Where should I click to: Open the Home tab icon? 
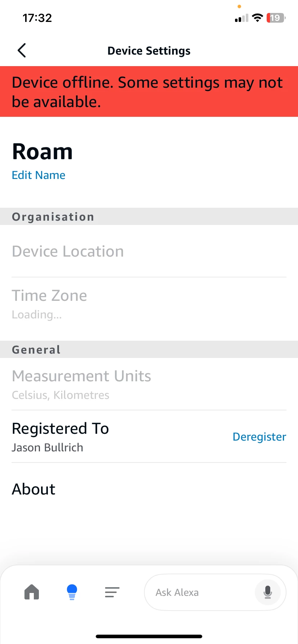32,592
